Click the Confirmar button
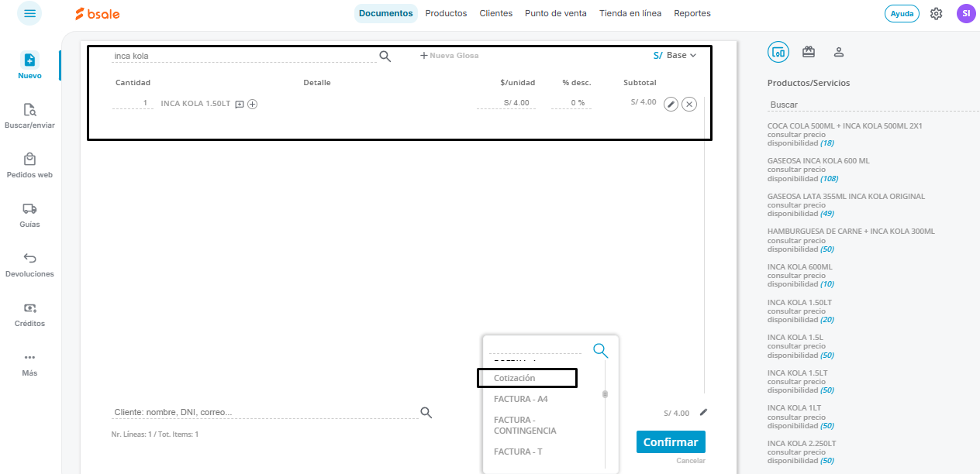This screenshot has height=474, width=980. point(671,442)
